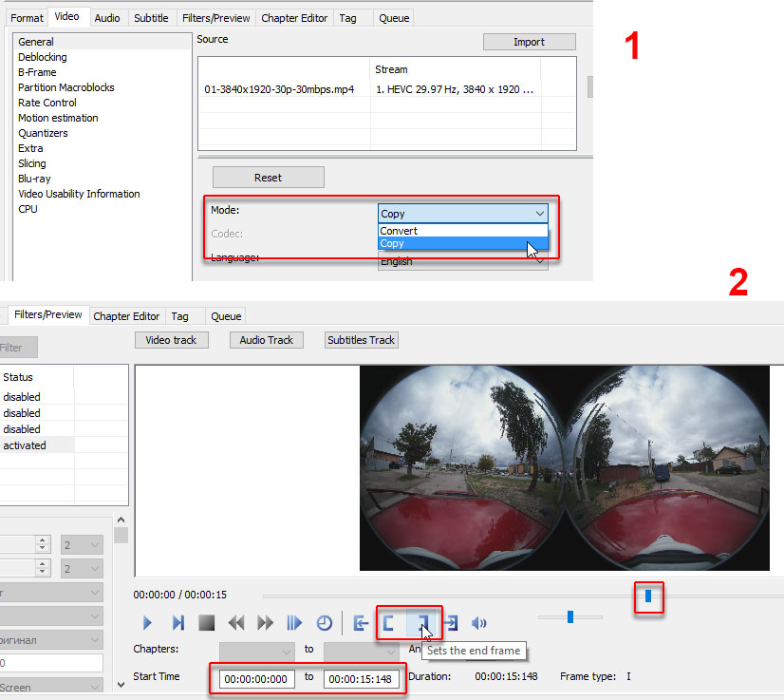This screenshot has height=700, width=784.
Task: Jump to start frame arrow icon
Action: point(361,623)
